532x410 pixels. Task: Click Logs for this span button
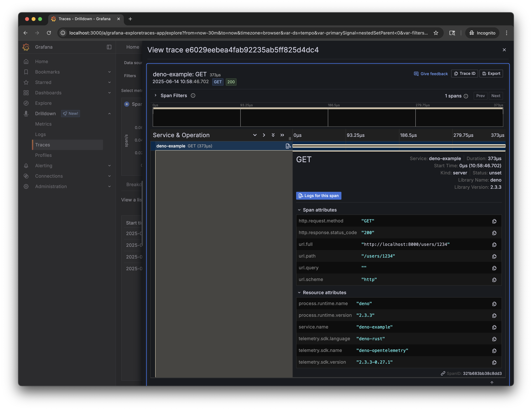pos(319,196)
